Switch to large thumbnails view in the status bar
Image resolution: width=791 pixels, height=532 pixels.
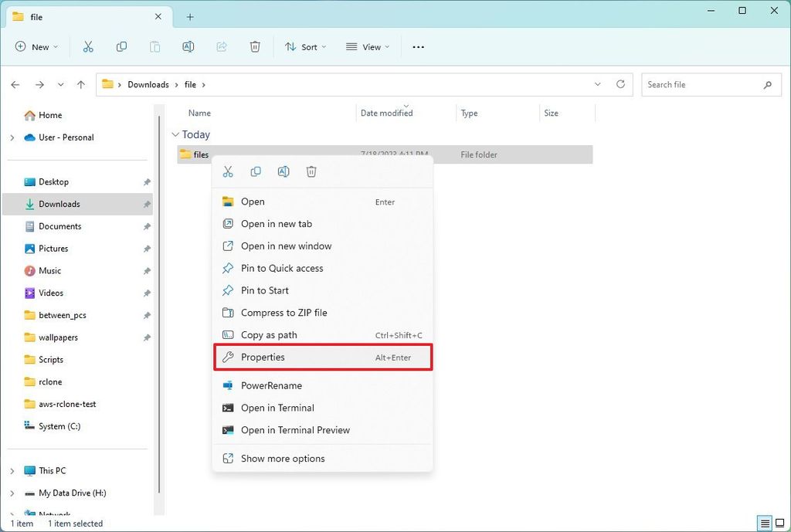click(x=780, y=524)
